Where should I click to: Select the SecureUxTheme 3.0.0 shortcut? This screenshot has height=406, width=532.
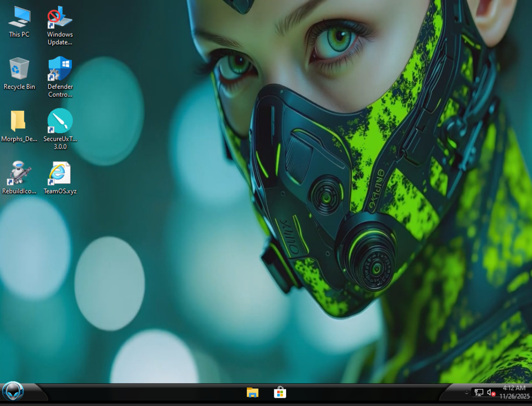[x=60, y=129]
